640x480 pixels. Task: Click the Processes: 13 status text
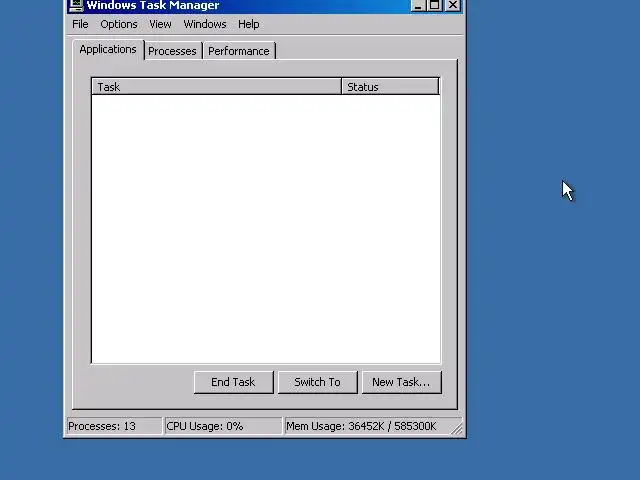[102, 426]
